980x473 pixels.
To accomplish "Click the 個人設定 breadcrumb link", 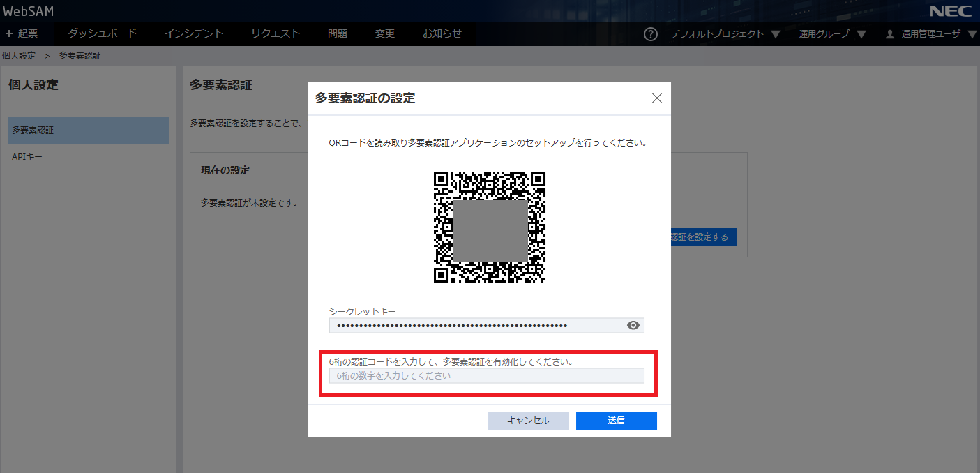I will 19,56.
